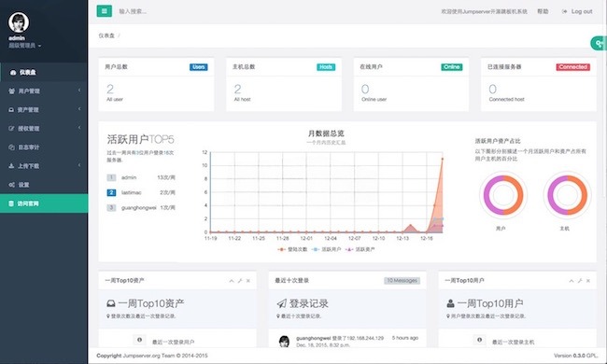Viewport: 607px width, 364px height.
Task: Collapse the 一周Top10资产 panel chevron
Action: pos(232,281)
